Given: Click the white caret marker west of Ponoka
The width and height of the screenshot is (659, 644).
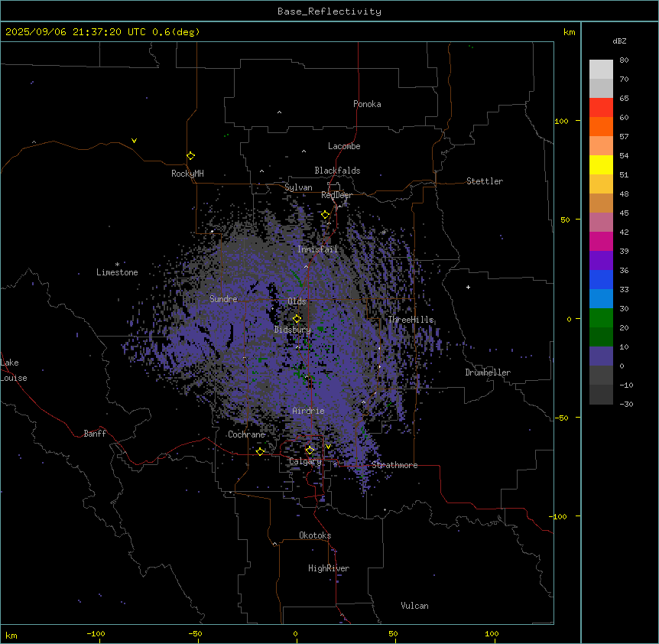Looking at the screenshot, I should pos(280,112).
